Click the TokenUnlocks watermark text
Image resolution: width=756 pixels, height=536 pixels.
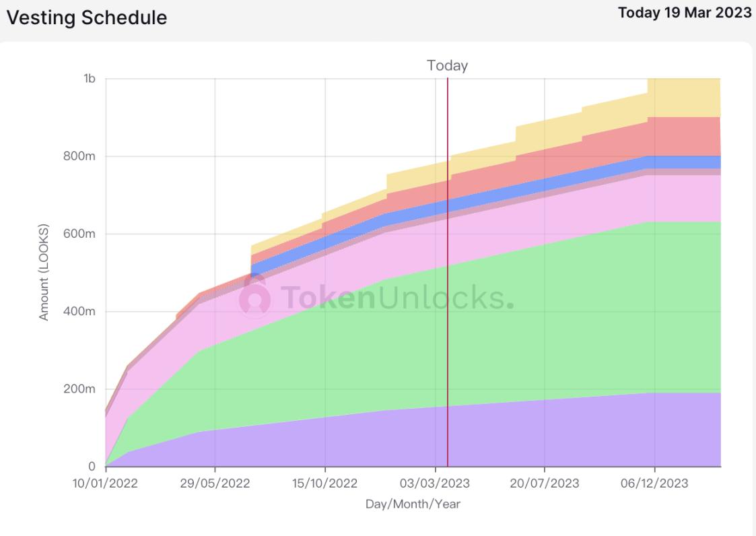click(397, 297)
